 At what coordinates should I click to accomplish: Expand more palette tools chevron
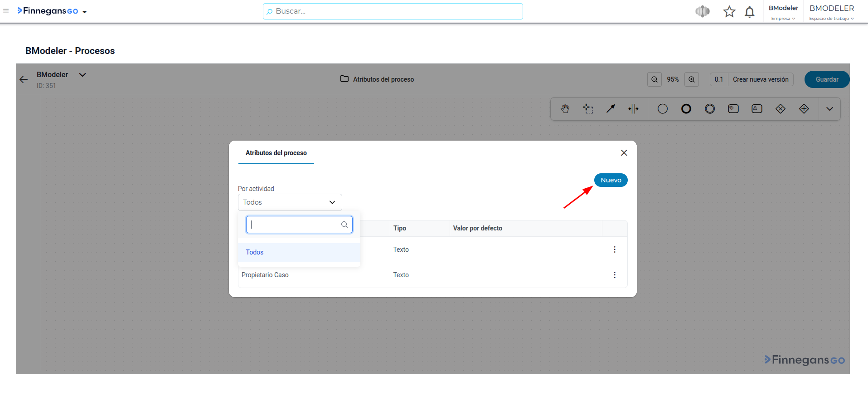point(829,109)
